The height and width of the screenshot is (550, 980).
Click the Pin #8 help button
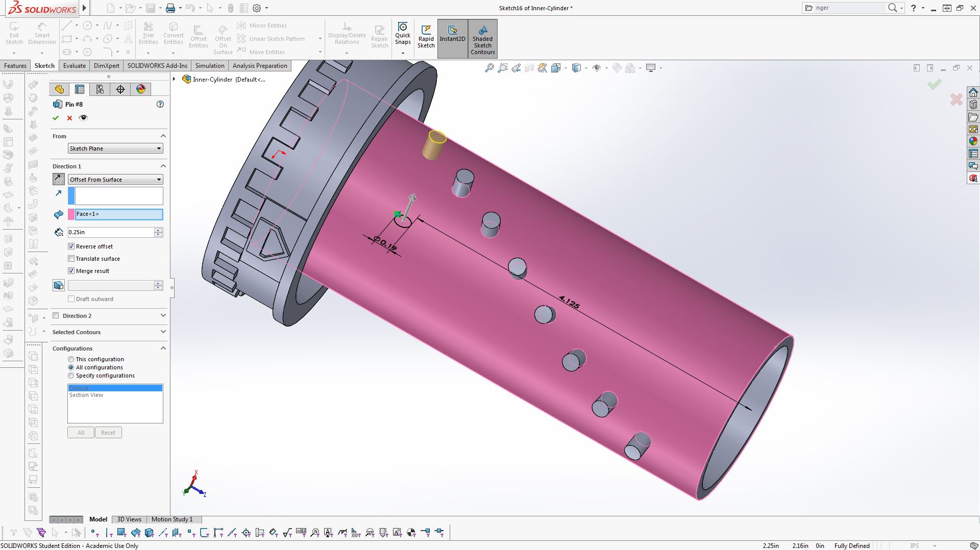pos(160,104)
